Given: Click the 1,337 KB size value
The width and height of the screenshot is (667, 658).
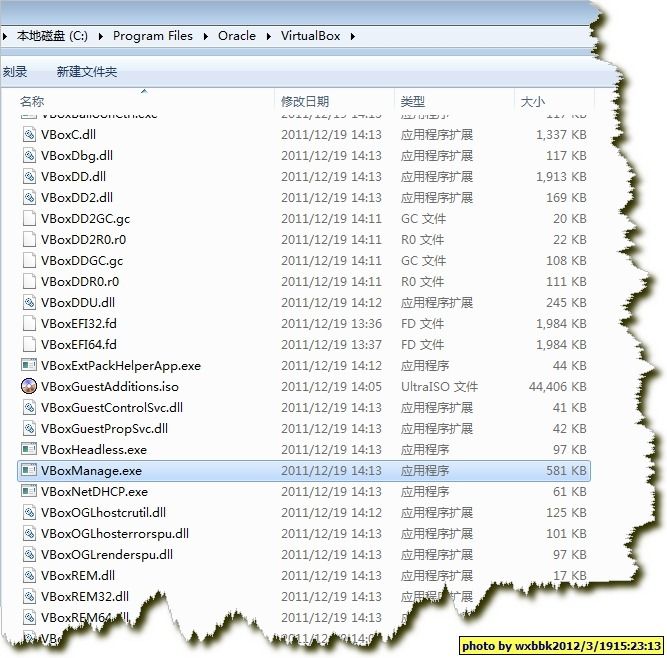Looking at the screenshot, I should click(x=561, y=134).
